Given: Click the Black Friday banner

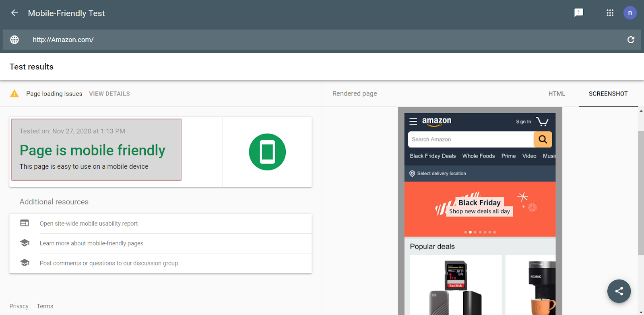Looking at the screenshot, I should point(480,209).
